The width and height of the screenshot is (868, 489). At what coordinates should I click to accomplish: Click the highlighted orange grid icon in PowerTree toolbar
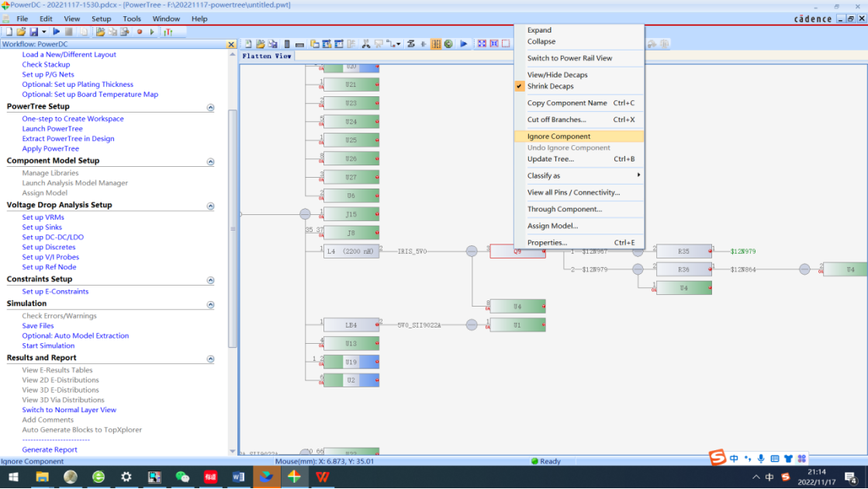[x=436, y=43]
